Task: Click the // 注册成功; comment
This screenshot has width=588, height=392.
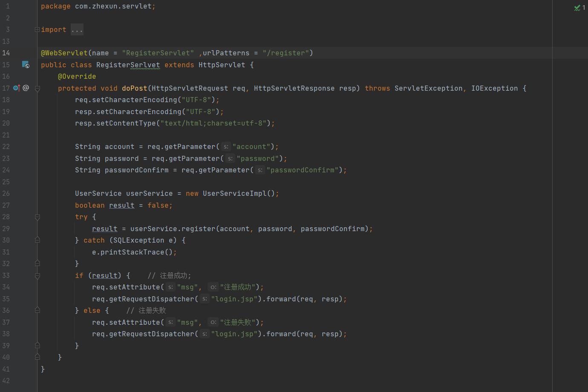Action: point(170,276)
